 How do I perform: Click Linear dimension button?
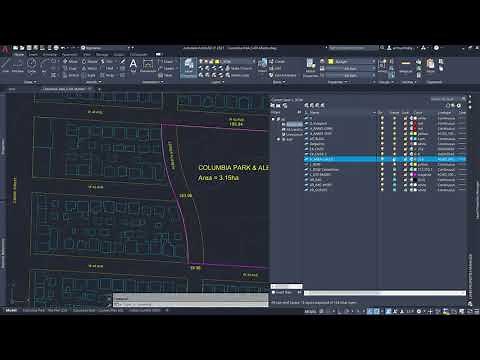pyautogui.click(x=167, y=61)
